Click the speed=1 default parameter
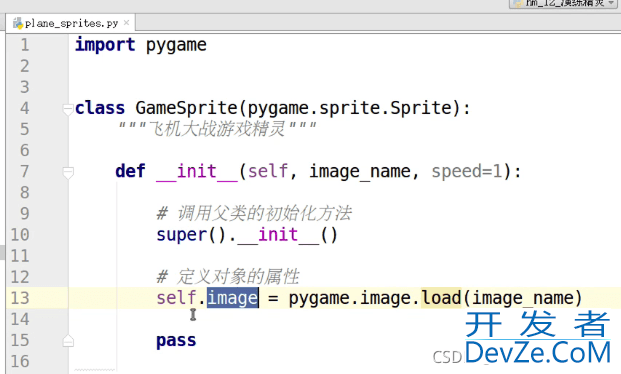 (467, 172)
